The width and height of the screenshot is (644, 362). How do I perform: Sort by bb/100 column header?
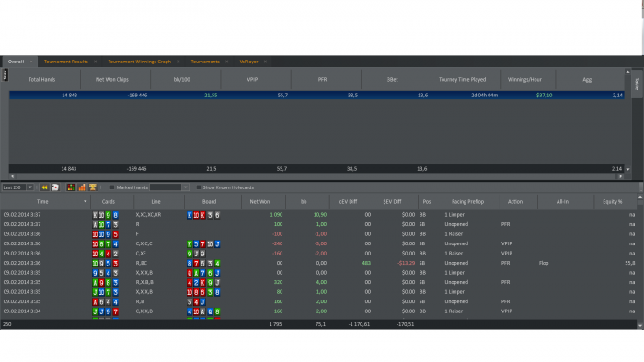pos(182,80)
